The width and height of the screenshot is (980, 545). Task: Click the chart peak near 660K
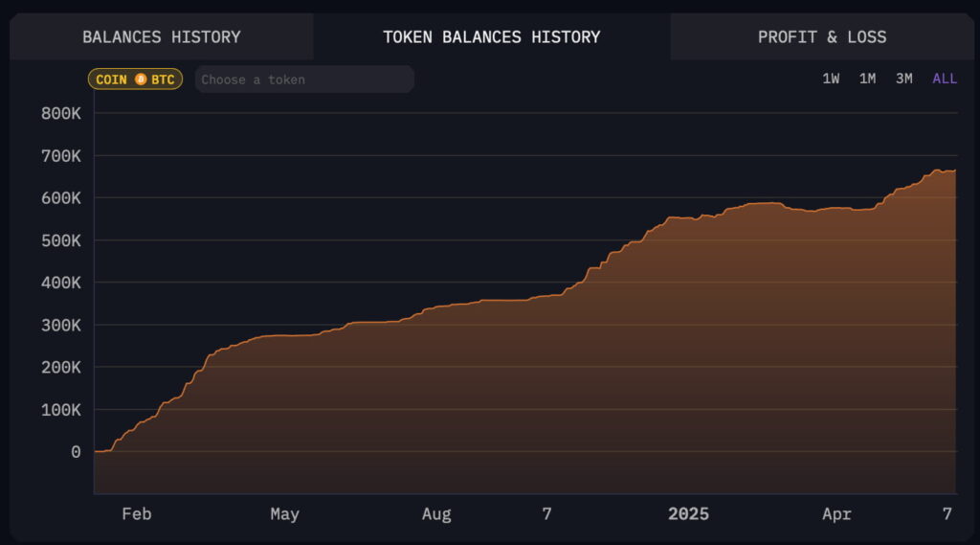pyautogui.click(x=937, y=170)
